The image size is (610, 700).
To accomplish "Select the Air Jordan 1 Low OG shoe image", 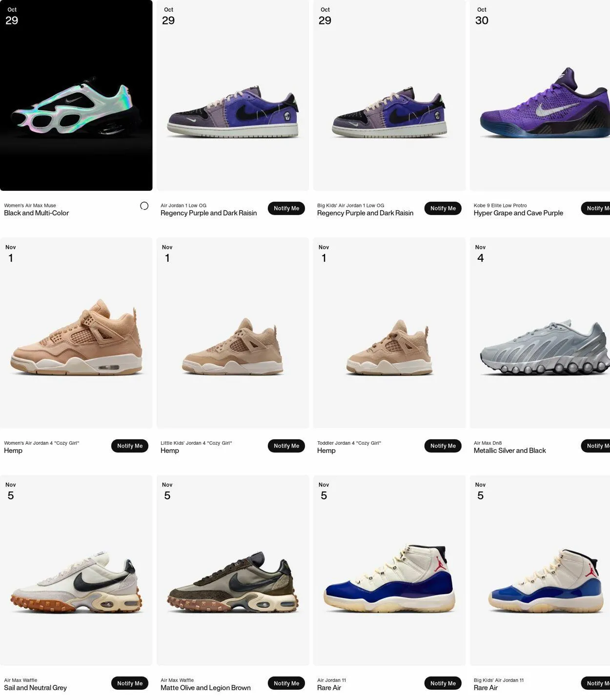I will (233, 95).
